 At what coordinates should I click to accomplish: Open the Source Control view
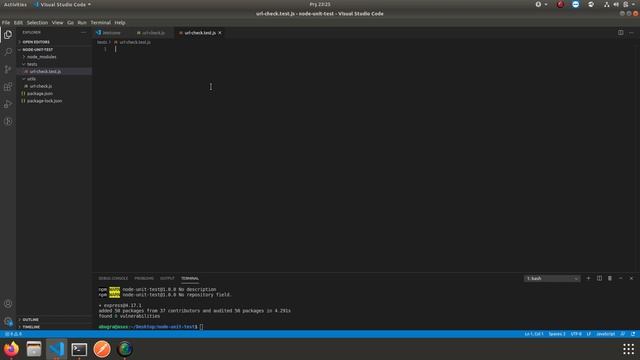[8, 69]
